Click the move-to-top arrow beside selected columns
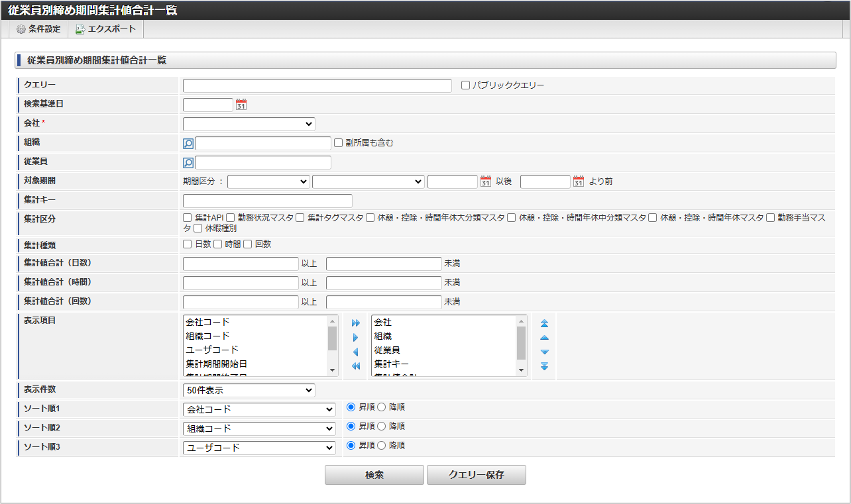The width and height of the screenshot is (851, 504). pos(543,323)
